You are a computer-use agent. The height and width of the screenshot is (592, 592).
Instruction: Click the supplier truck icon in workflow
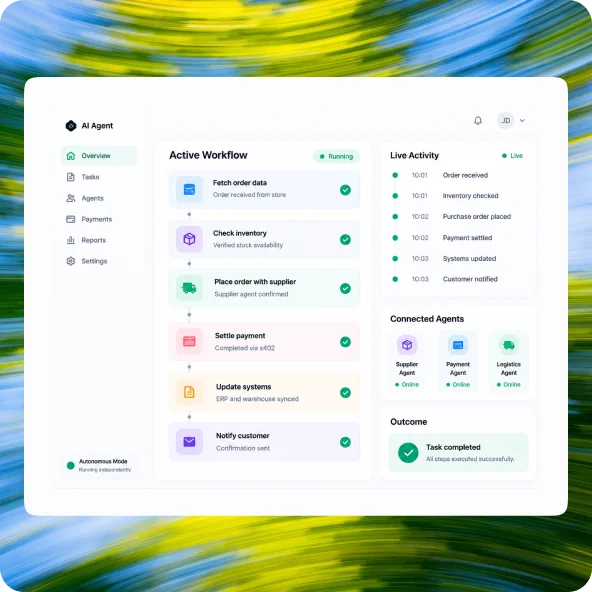[x=189, y=288]
